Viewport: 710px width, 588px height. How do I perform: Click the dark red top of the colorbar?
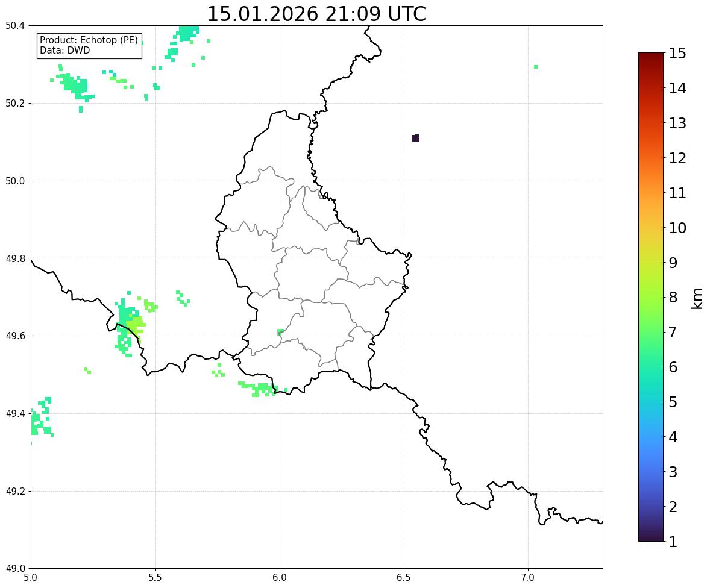(x=651, y=55)
